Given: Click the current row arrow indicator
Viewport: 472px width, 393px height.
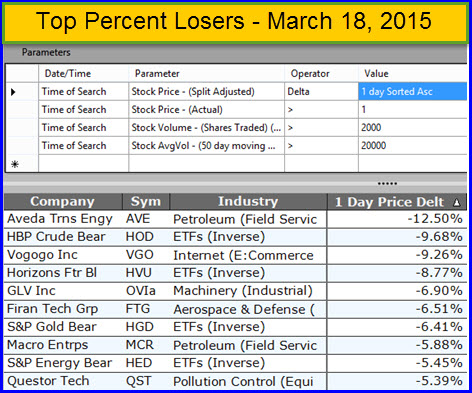Looking at the screenshot, I should coord(13,92).
